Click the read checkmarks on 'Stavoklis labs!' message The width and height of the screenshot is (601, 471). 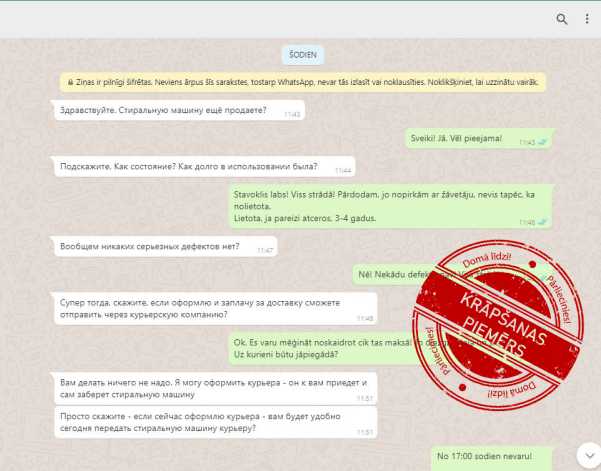[x=543, y=222]
